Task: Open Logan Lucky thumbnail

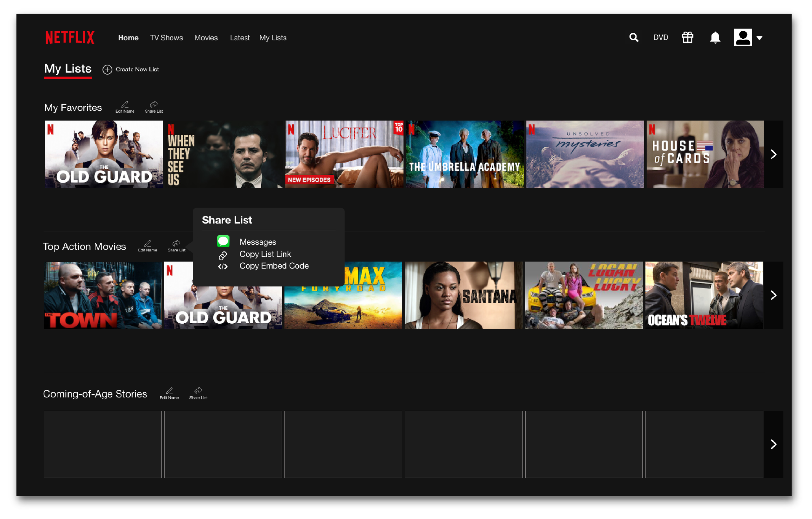Action: click(x=584, y=296)
